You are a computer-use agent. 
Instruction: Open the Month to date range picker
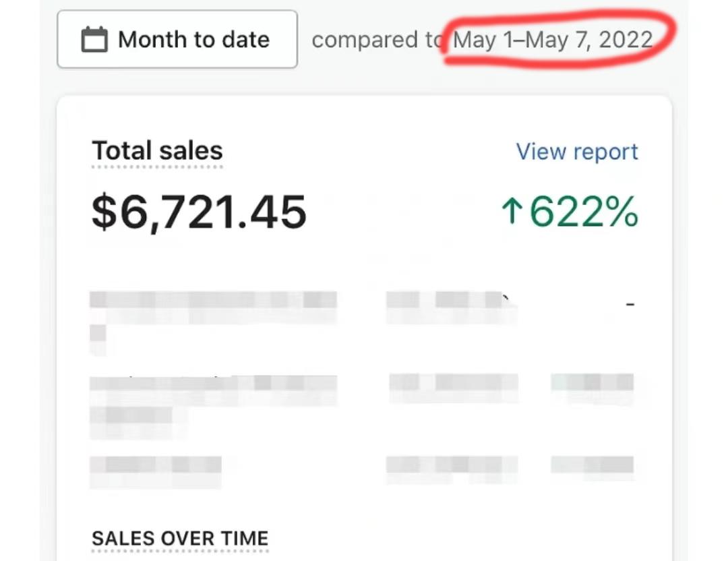click(x=177, y=39)
